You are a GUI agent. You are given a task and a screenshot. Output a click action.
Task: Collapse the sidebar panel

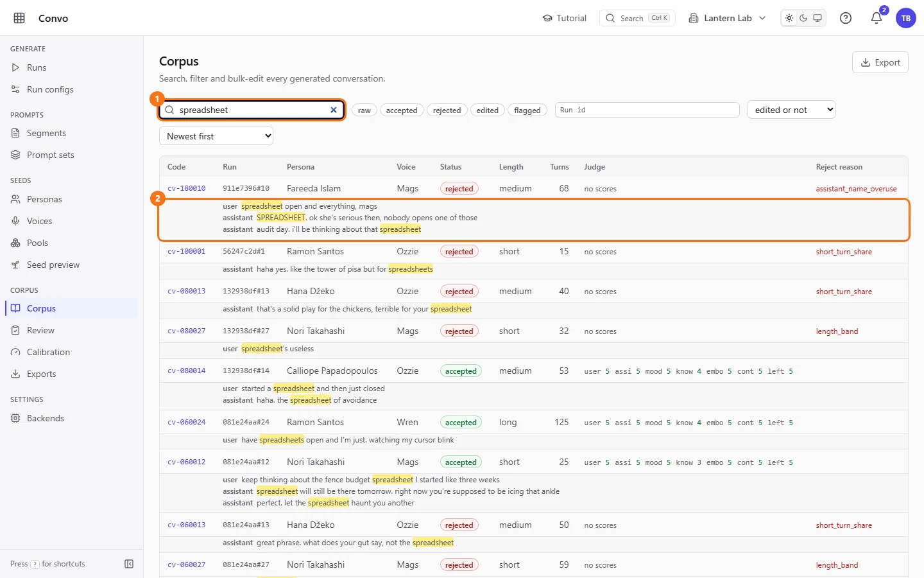pyautogui.click(x=129, y=564)
